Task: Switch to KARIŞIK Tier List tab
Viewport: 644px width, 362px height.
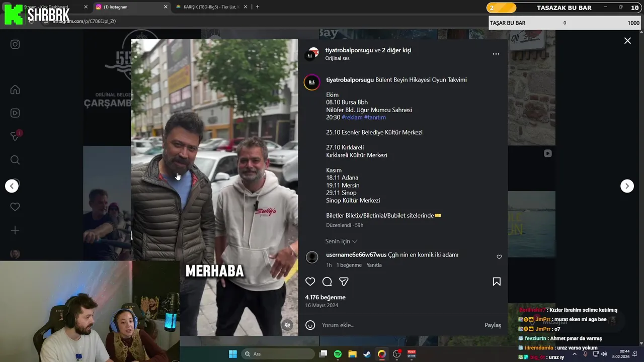Action: (211, 7)
